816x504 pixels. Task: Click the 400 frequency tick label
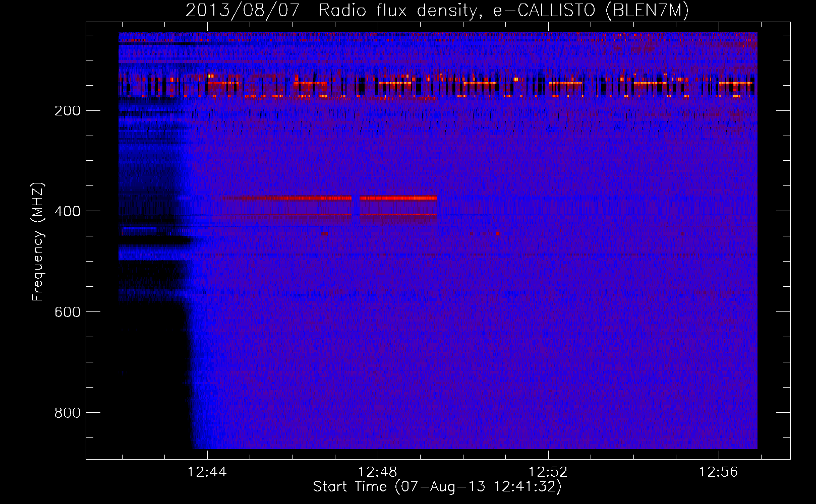pos(68,211)
